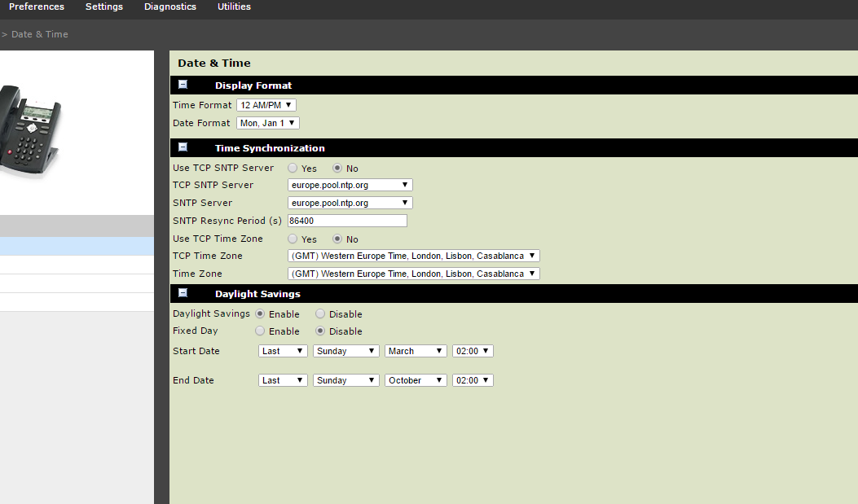Image resolution: width=858 pixels, height=504 pixels.
Task: Click the Date & Time breadcrumb
Action: [40, 34]
